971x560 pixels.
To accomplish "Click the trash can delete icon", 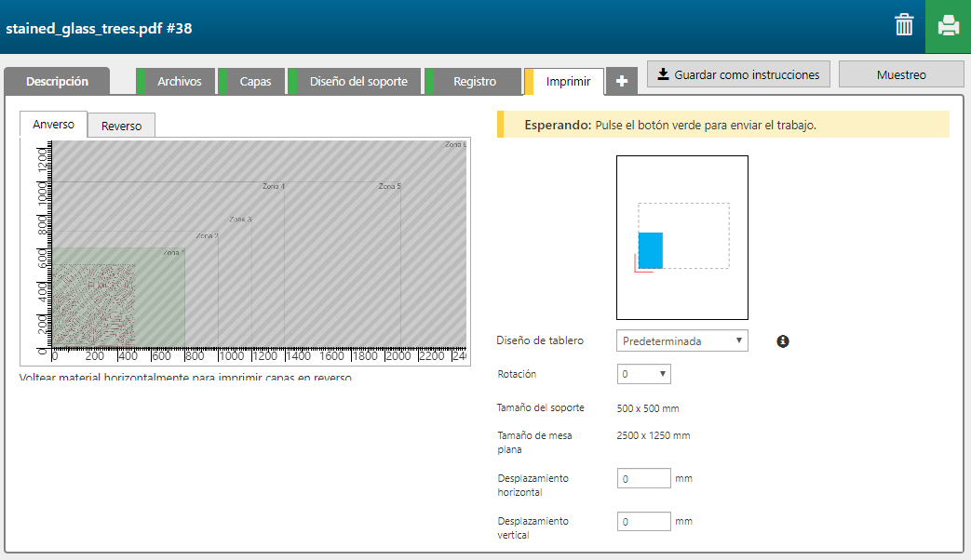I will pyautogui.click(x=904, y=25).
